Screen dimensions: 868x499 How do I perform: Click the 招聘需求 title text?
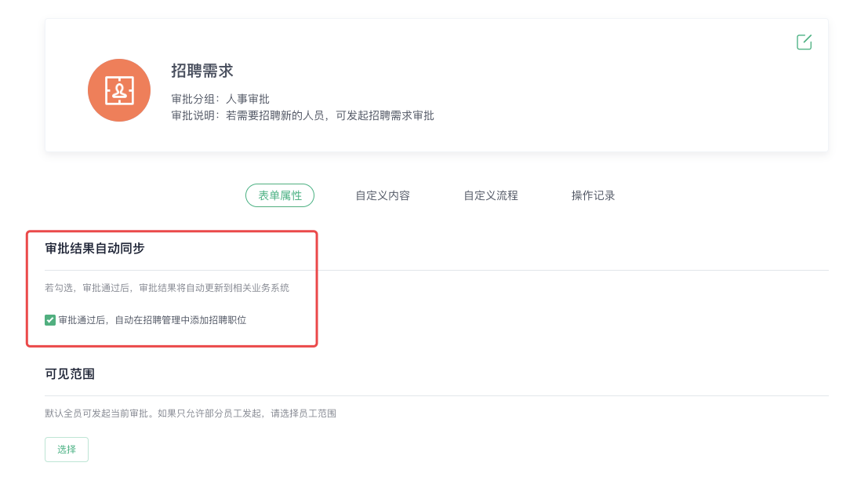pos(202,71)
